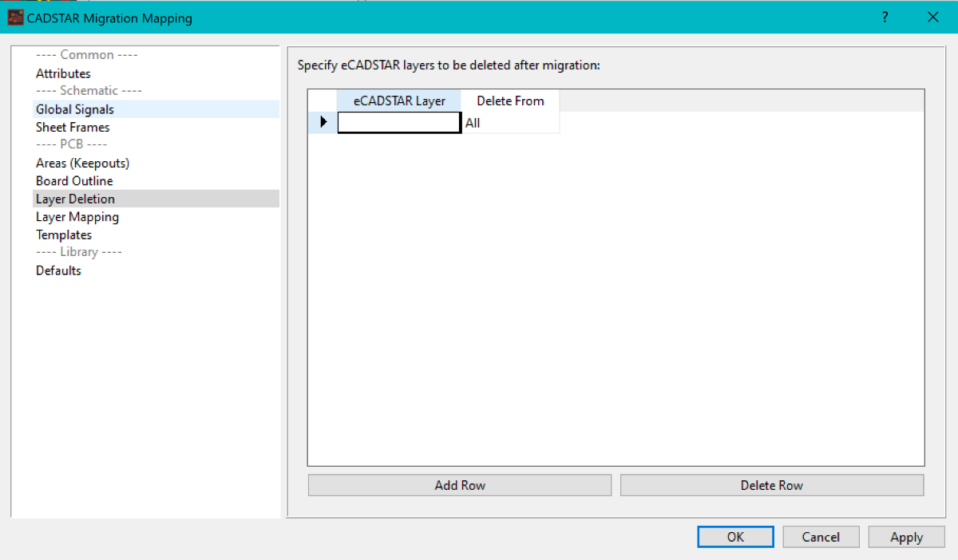This screenshot has height=560, width=958.
Task: Delete the selected table row
Action: pos(772,485)
